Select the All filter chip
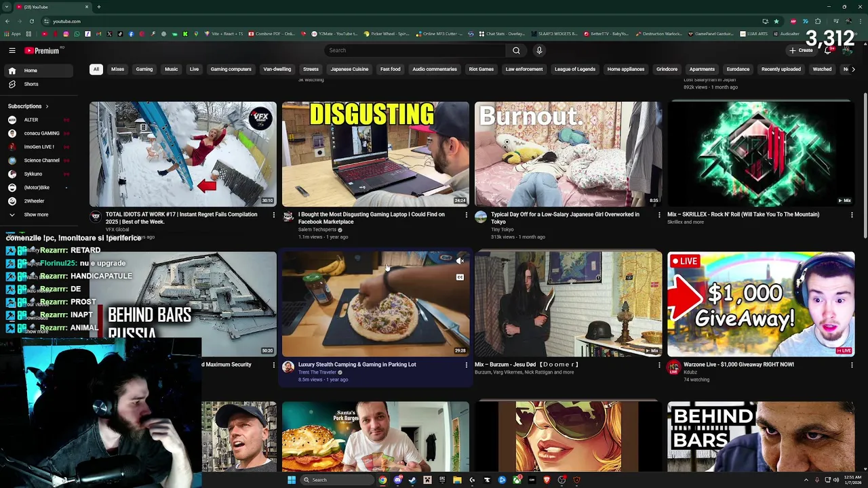This screenshot has width=868, height=488. tap(96, 69)
